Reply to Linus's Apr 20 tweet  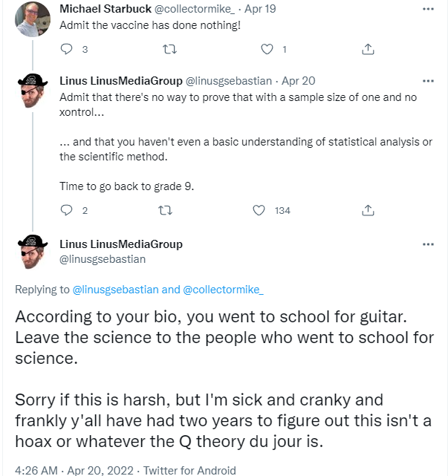[67, 210]
